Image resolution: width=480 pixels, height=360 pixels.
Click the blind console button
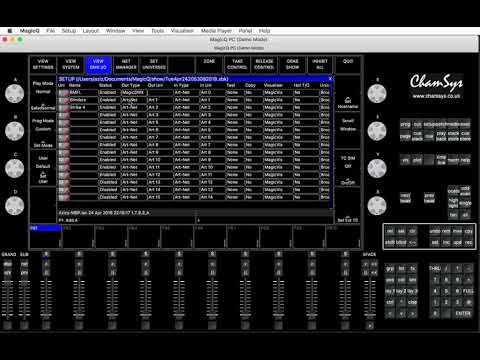click(x=401, y=242)
